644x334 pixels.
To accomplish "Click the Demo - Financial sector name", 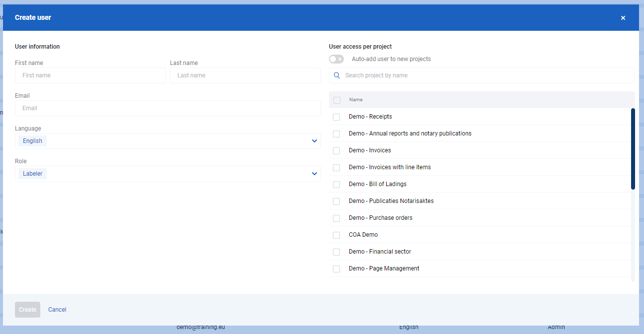I will pyautogui.click(x=380, y=252).
